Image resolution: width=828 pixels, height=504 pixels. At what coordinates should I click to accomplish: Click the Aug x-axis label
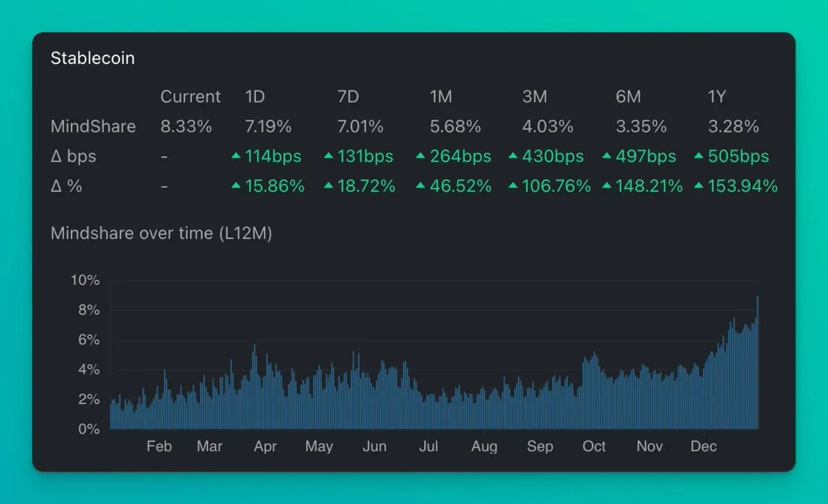click(484, 447)
